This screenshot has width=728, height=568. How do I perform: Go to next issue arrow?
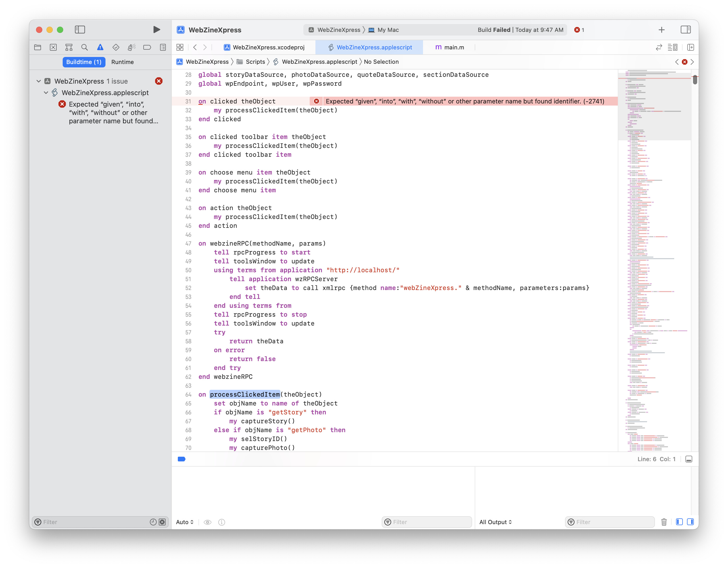pyautogui.click(x=692, y=62)
